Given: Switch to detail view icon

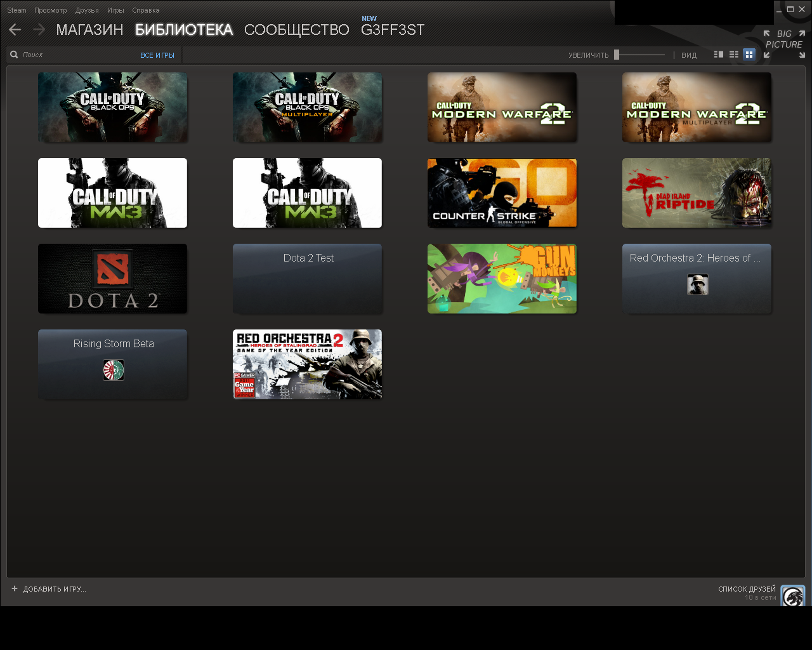Looking at the screenshot, I should click(719, 55).
